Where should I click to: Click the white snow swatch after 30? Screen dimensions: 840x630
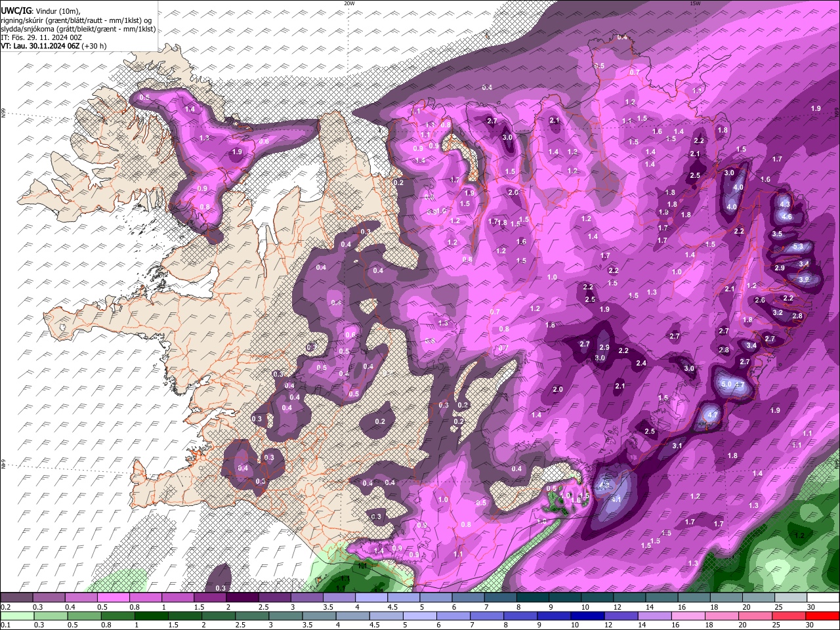pos(824,597)
